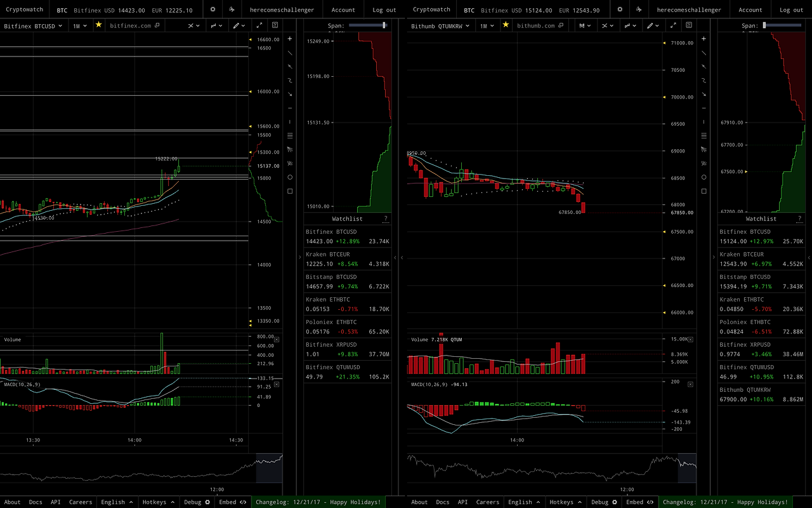Open BTC menu in right window

(469, 10)
